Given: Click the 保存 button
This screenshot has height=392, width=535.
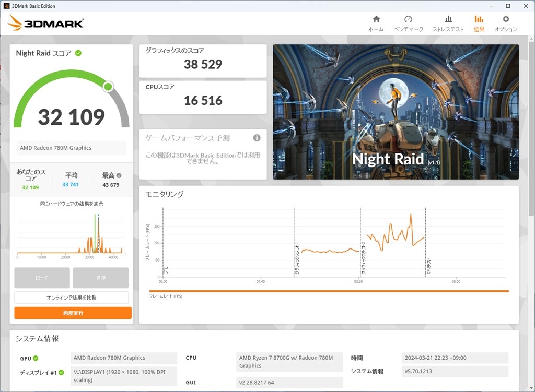Looking at the screenshot, I should [100, 278].
